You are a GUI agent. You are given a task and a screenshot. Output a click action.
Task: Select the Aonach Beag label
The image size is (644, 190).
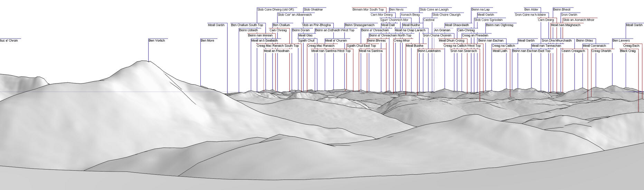coord(410,15)
